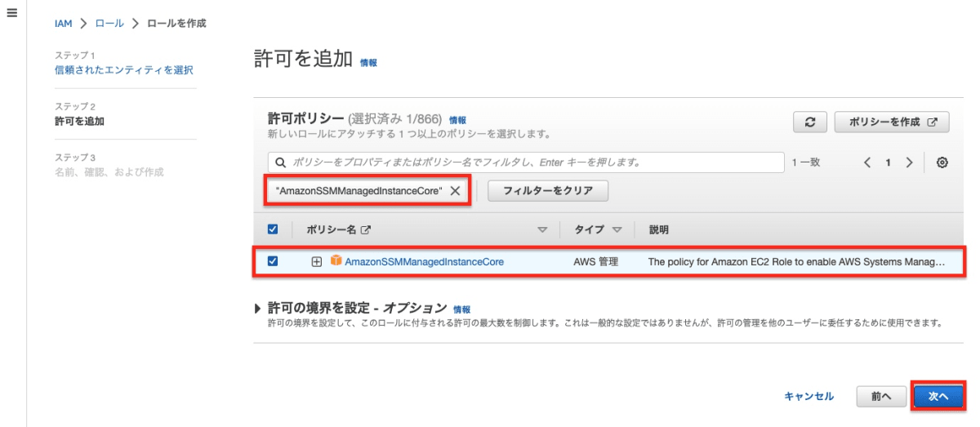Click the search magnifier icon

click(x=280, y=162)
